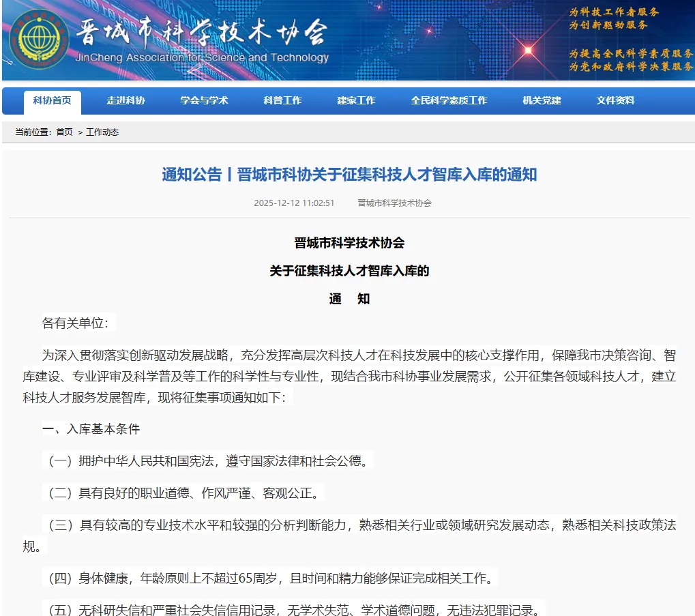The image size is (695, 616).
Task: Click the 工作动态 breadcrumb link
Action: pyautogui.click(x=102, y=132)
